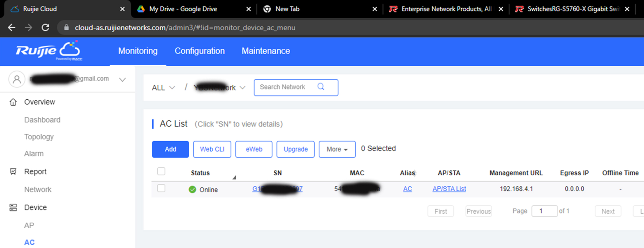Click the Alias column header

tap(407, 173)
